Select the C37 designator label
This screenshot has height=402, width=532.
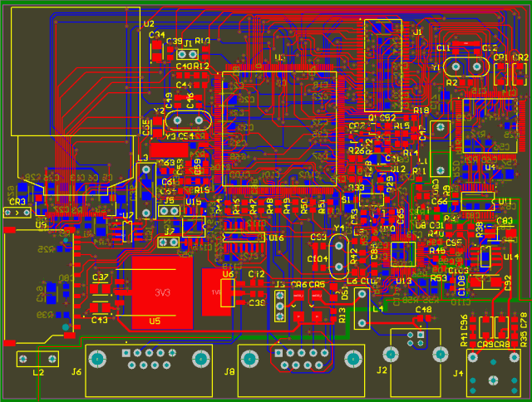click(x=101, y=277)
